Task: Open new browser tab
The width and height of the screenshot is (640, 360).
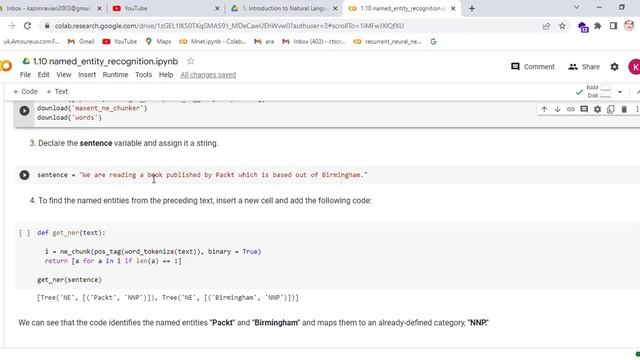Action: 472,8
